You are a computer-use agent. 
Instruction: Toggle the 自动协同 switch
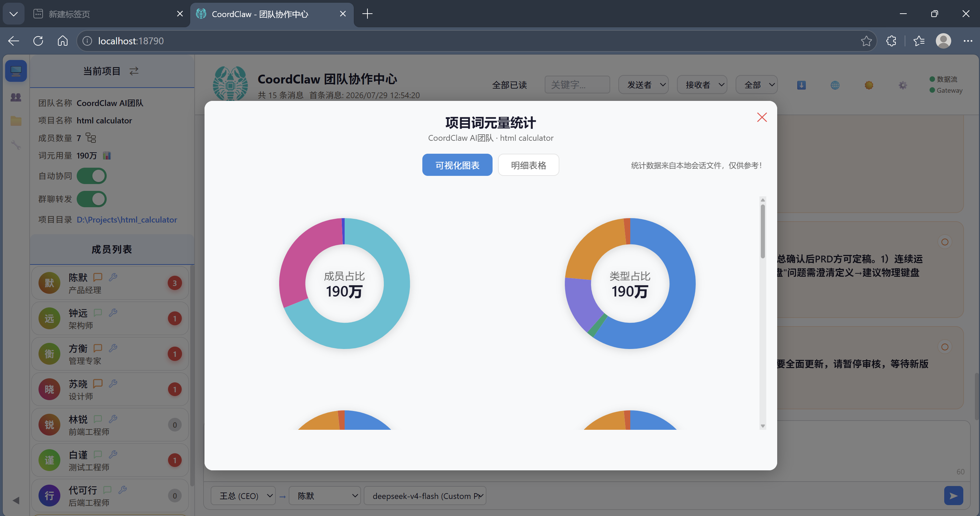click(92, 176)
